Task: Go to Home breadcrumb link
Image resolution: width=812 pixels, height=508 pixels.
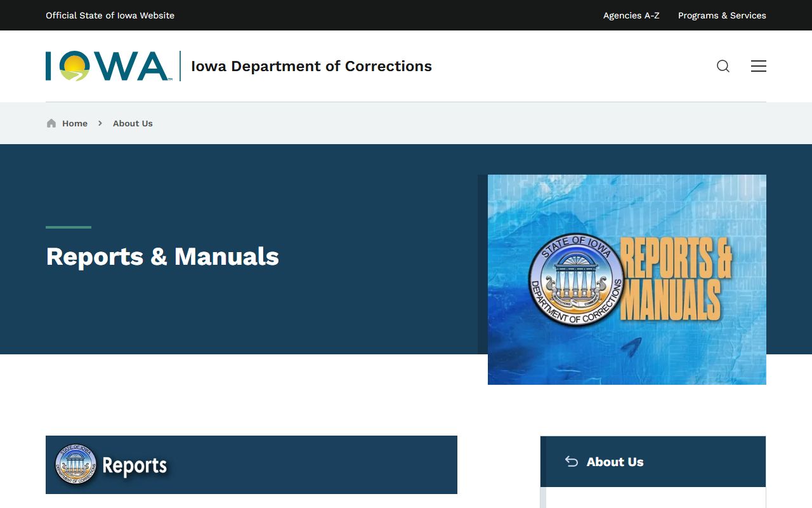Action: coord(75,123)
